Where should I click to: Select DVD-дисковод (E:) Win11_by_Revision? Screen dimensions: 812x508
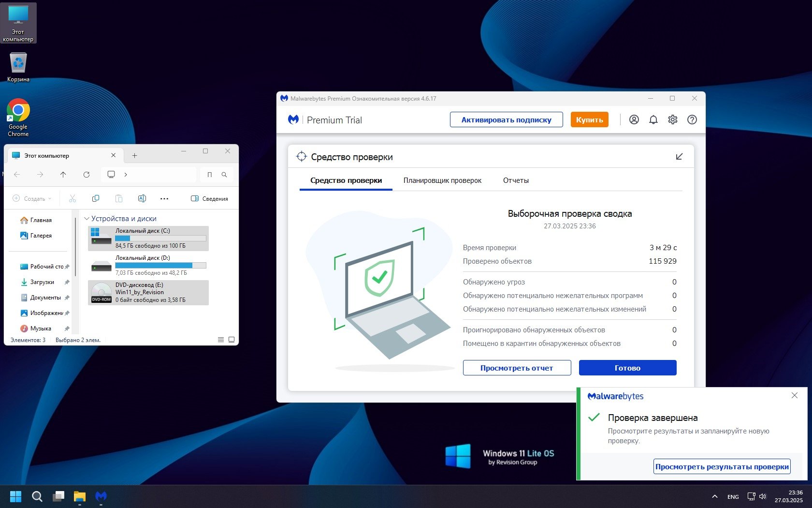point(148,293)
